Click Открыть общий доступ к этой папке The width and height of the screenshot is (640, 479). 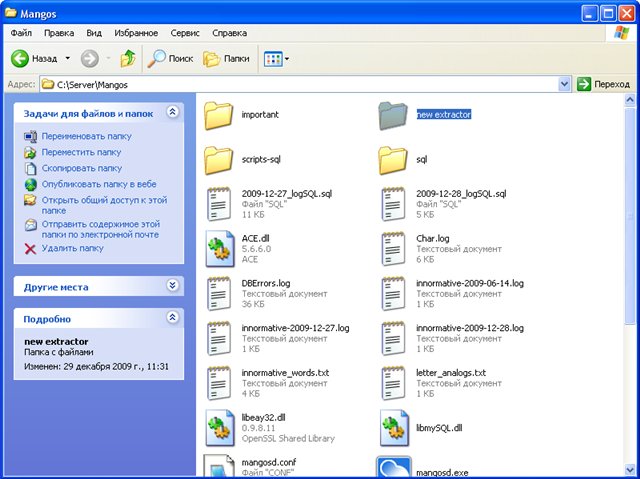104,205
